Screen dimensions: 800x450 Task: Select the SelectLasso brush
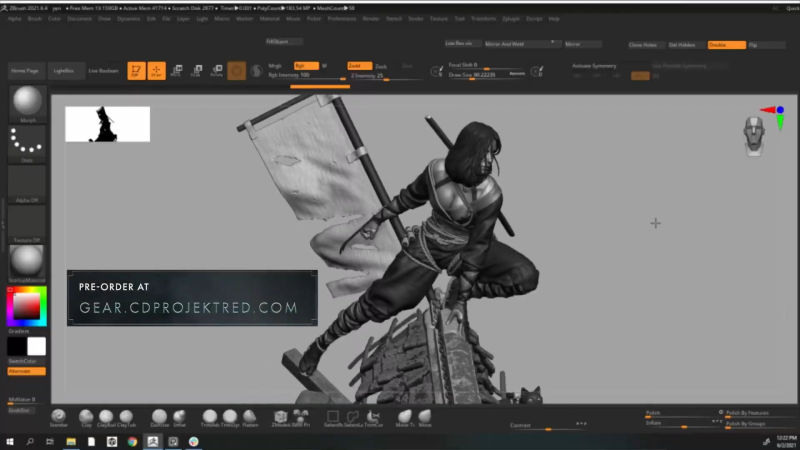pyautogui.click(x=353, y=417)
